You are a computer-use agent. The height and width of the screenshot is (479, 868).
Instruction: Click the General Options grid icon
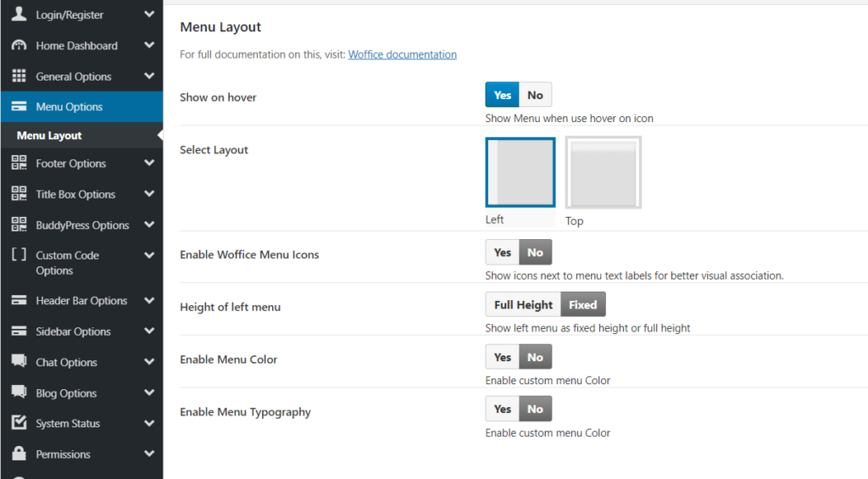(19, 76)
